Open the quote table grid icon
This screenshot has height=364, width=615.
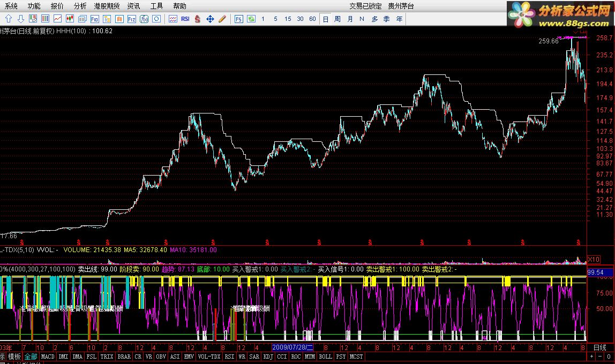tap(45, 19)
